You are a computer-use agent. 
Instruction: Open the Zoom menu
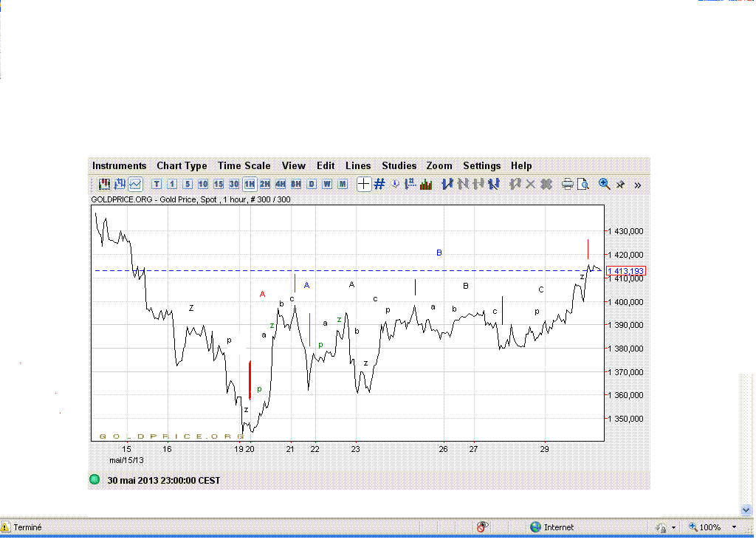pos(439,166)
